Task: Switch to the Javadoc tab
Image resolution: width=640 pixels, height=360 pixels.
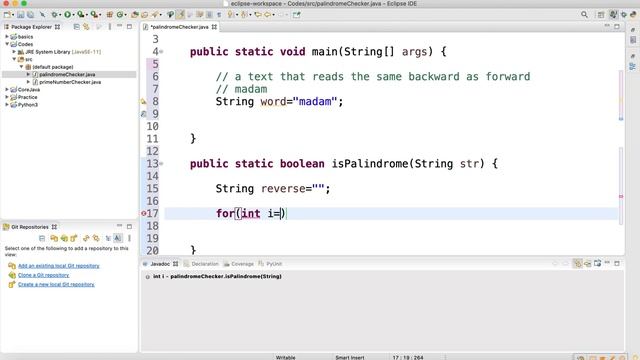Action: [x=160, y=264]
